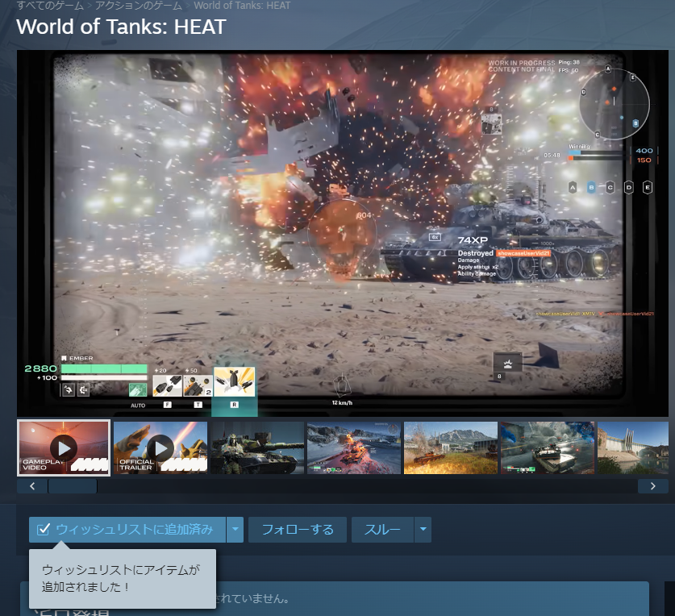Click the World of Tanks: HEAT page title
The image size is (675, 616).
121,27
